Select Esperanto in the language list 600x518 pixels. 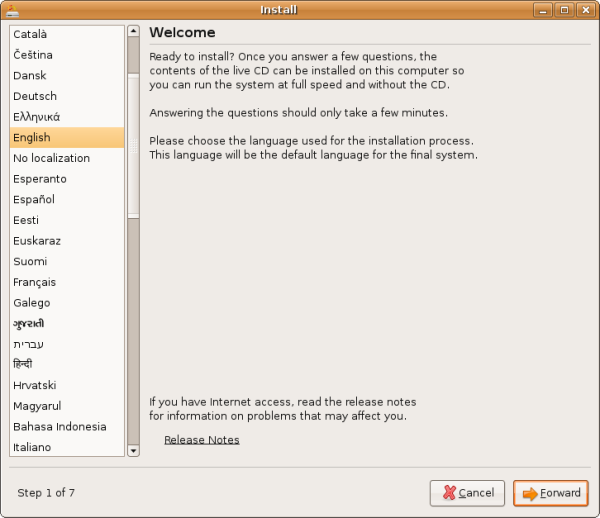(x=67, y=179)
